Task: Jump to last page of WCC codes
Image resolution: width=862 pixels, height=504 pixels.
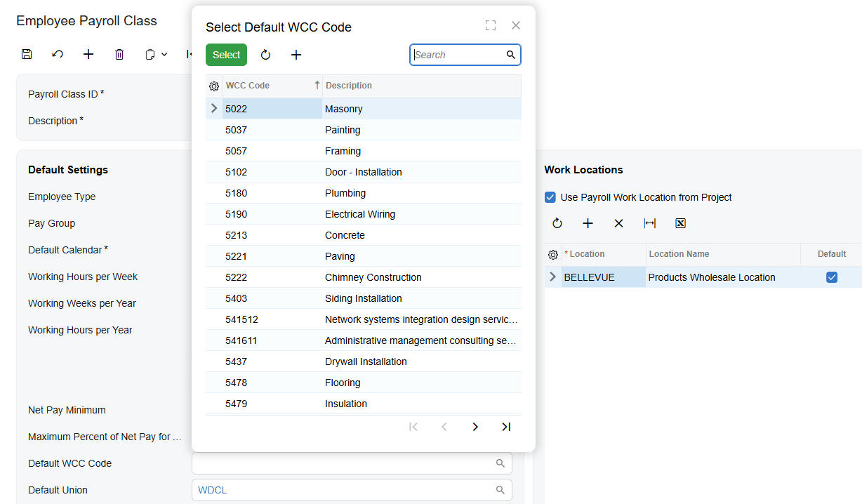Action: [506, 427]
